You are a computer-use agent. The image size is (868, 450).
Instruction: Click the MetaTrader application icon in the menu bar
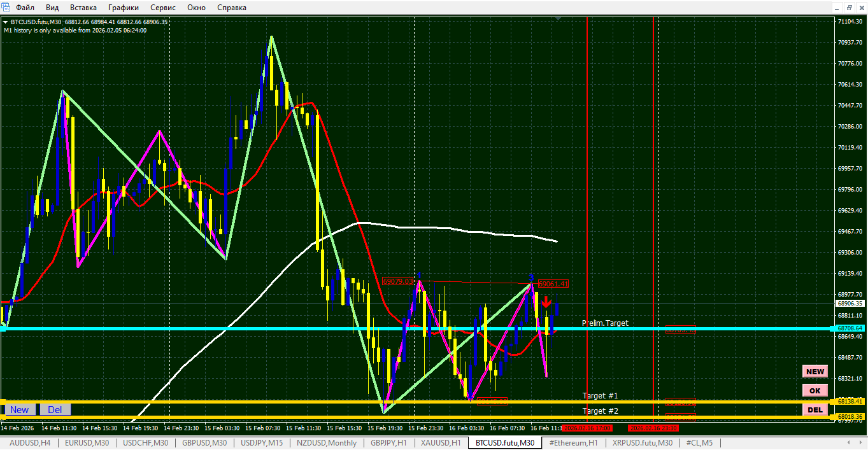tap(6, 8)
